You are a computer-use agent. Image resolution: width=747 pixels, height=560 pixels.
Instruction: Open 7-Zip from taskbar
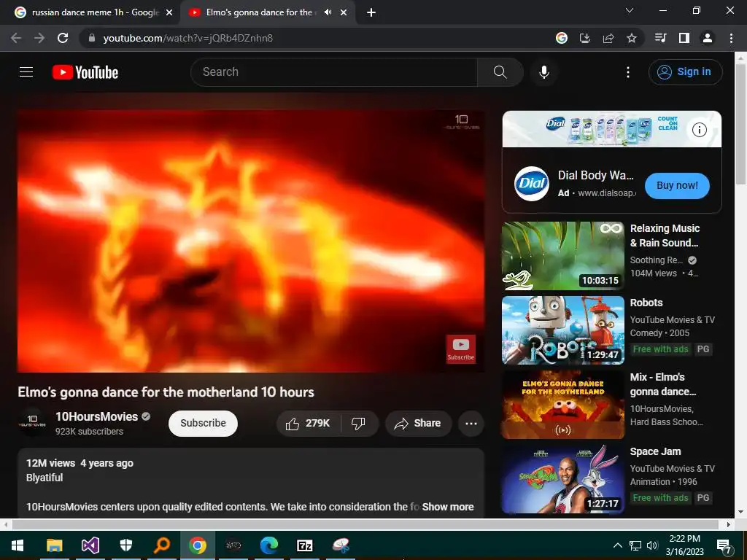(305, 545)
